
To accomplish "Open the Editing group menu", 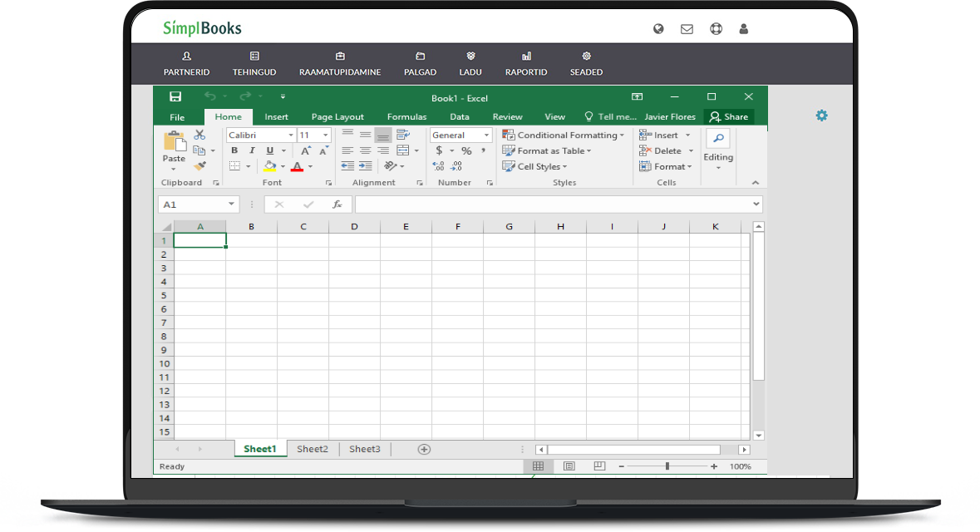I will (x=718, y=150).
